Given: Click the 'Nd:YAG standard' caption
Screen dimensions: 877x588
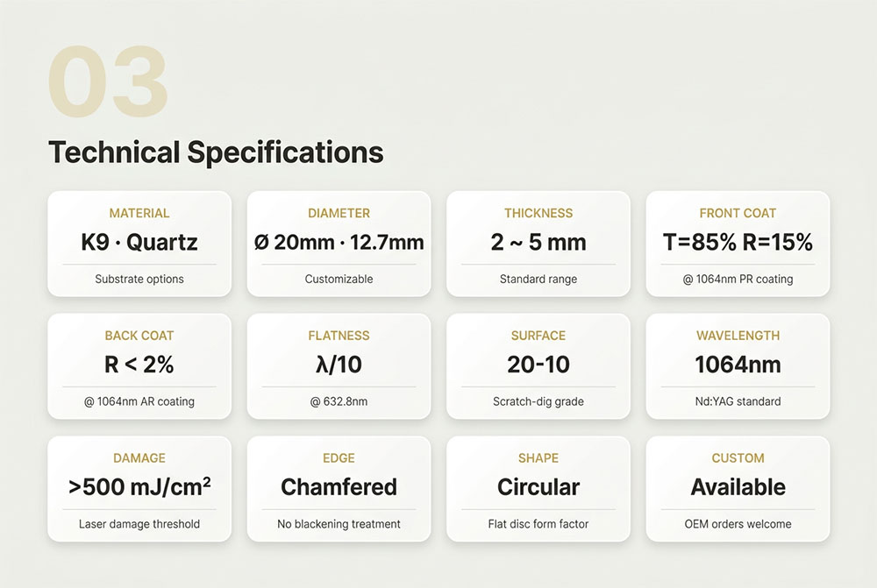Looking at the screenshot, I should pyautogui.click(x=738, y=402).
